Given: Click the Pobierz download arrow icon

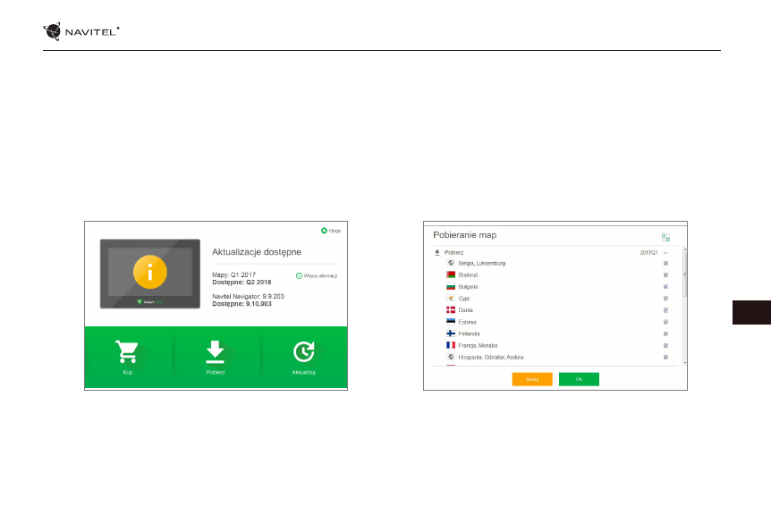Looking at the screenshot, I should pyautogui.click(x=216, y=351).
